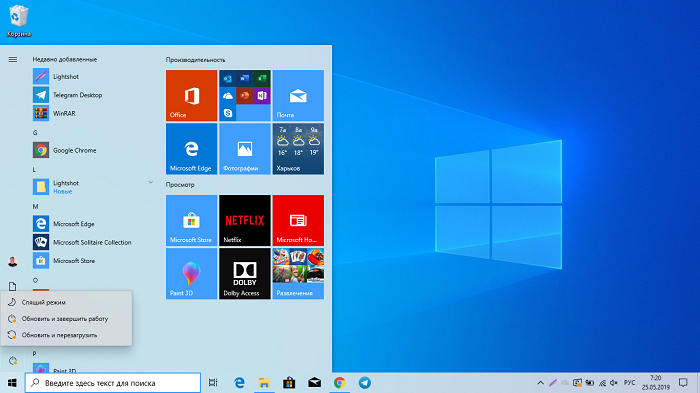Click the battery tray icon
700x393 pixels.
pyautogui.click(x=590, y=383)
